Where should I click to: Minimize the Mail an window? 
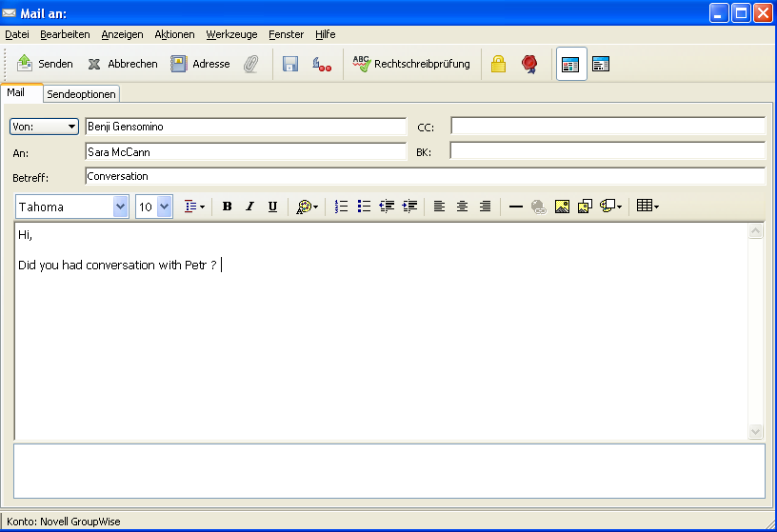click(x=719, y=13)
